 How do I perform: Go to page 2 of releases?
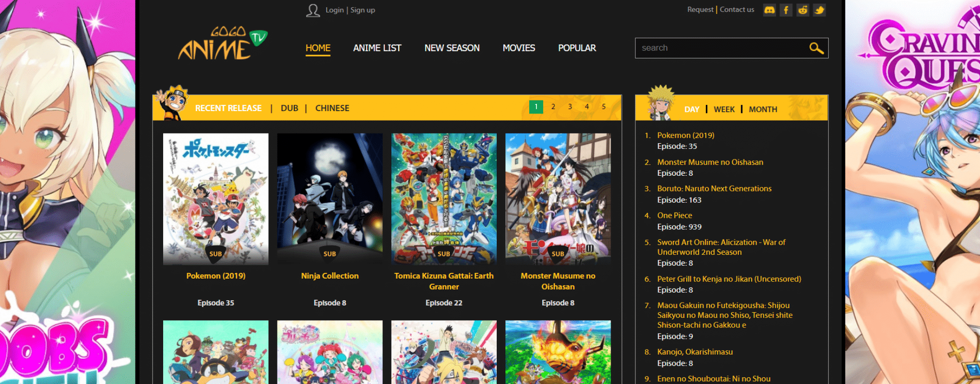[x=553, y=107]
